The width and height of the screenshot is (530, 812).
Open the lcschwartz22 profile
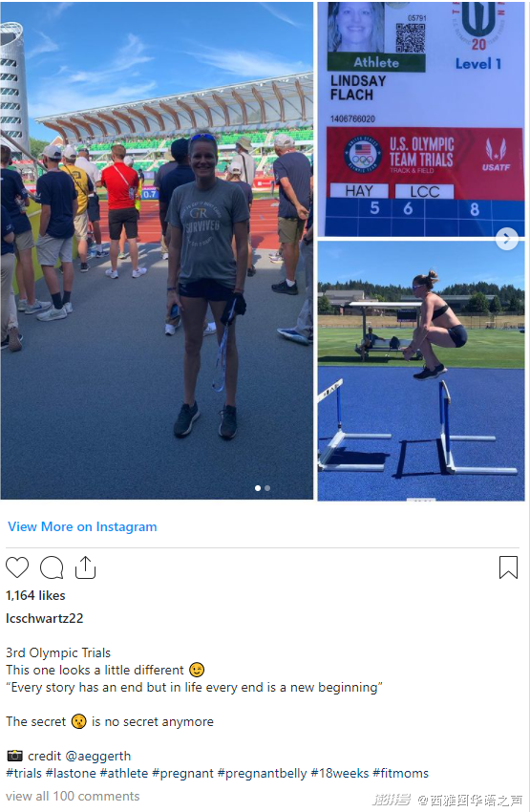(45, 618)
